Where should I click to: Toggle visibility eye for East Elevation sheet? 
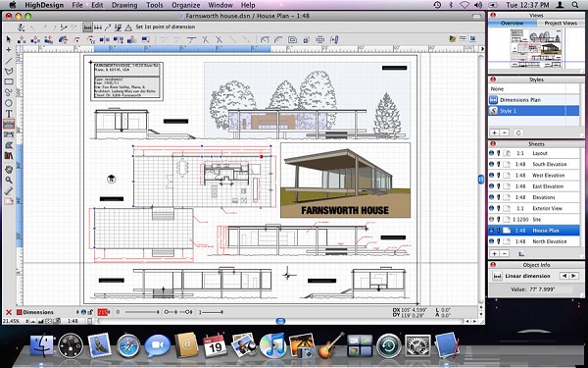pos(492,186)
